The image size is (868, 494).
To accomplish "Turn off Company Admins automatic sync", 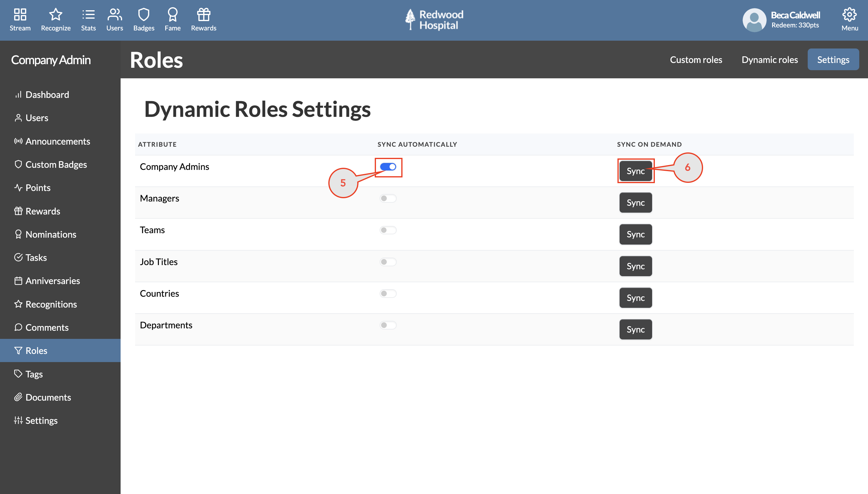I will pyautogui.click(x=389, y=167).
